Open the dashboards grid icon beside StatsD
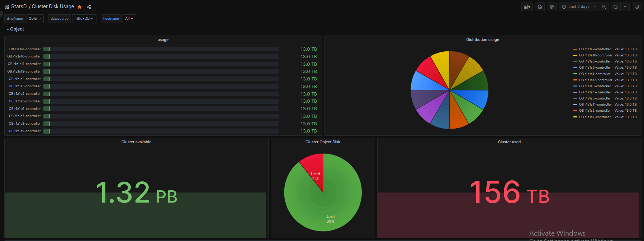The image size is (644, 241). pos(6,7)
